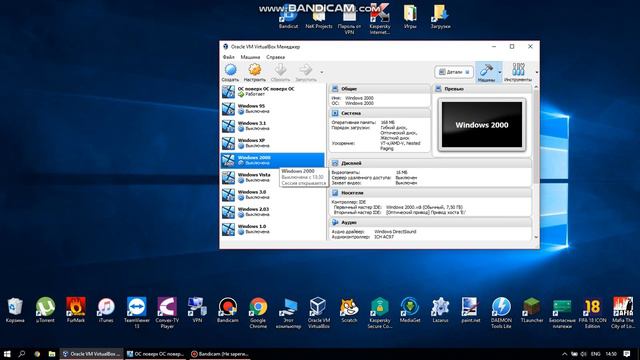
Task: Open the Игры folder on desktop
Action: [410, 16]
